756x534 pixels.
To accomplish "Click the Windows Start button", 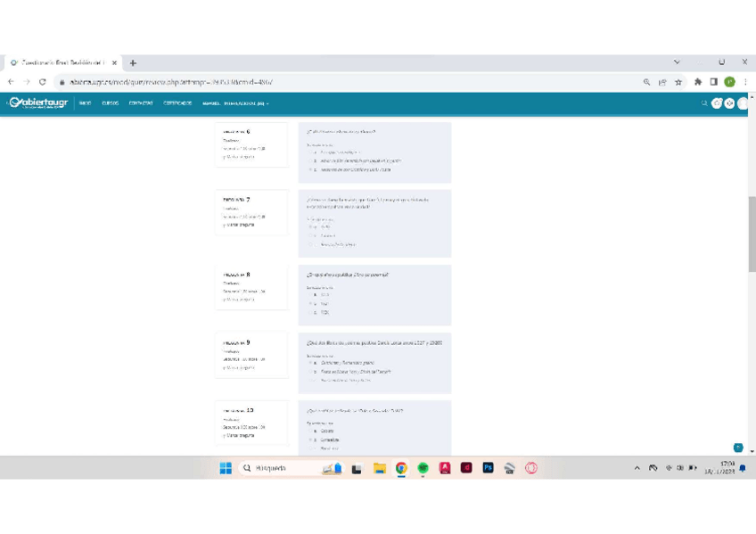I will click(x=226, y=468).
